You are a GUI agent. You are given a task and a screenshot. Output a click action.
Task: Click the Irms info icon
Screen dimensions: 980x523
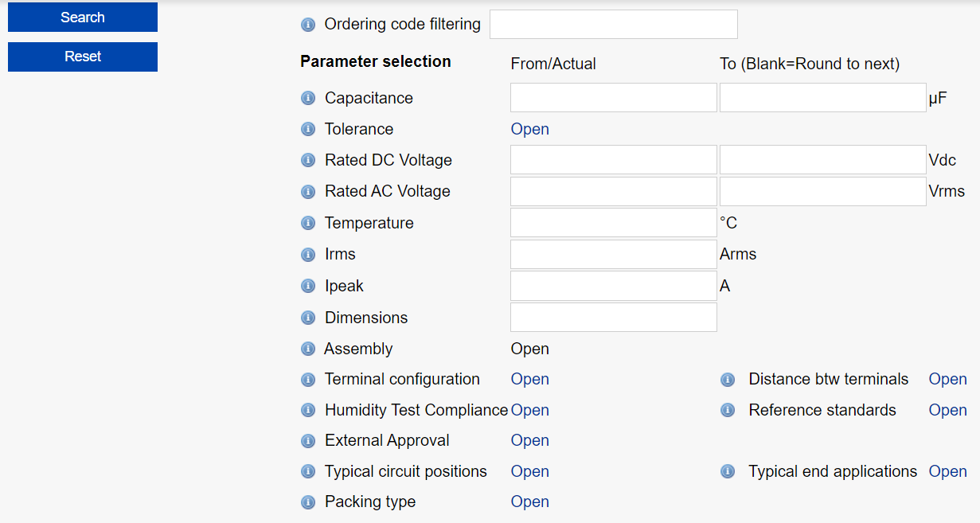(x=308, y=255)
